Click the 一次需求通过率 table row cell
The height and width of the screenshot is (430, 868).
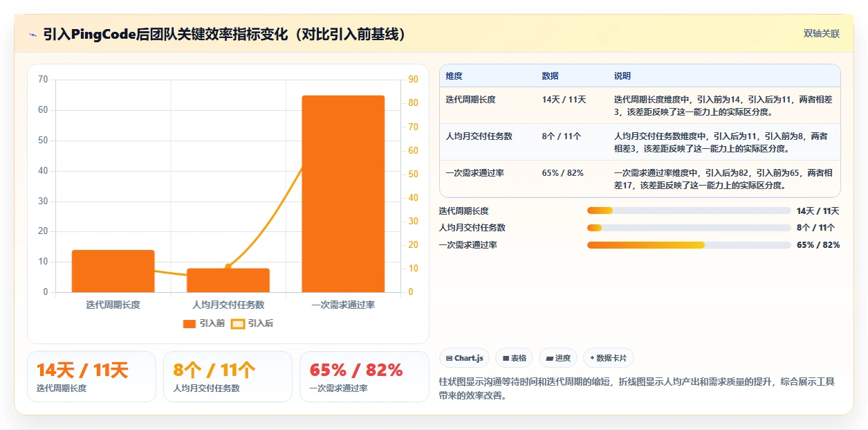pos(475,173)
